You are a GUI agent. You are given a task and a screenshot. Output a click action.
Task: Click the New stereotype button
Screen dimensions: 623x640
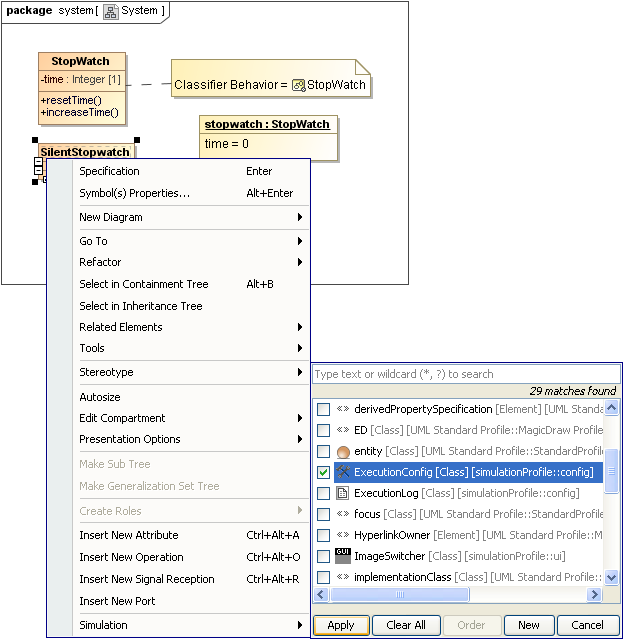click(529, 625)
